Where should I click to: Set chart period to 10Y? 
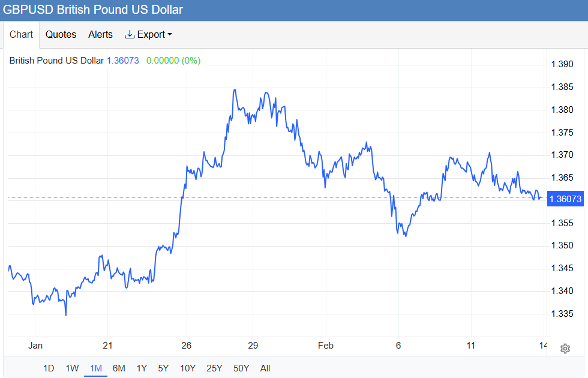pos(188,368)
